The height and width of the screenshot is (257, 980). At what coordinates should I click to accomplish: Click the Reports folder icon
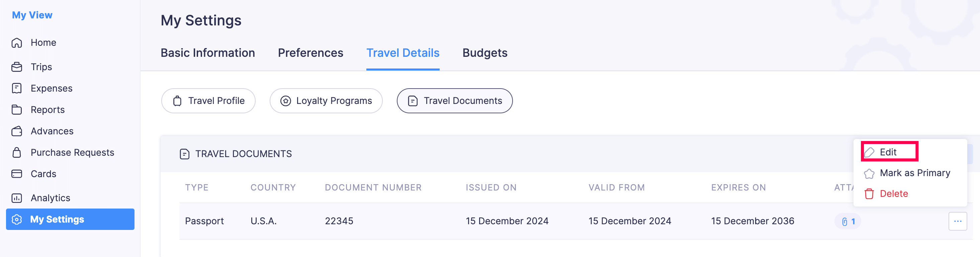click(x=17, y=110)
